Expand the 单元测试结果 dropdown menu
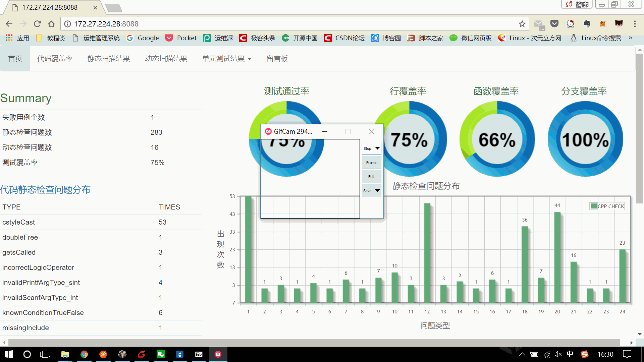The width and height of the screenshot is (644, 362). 227,59
